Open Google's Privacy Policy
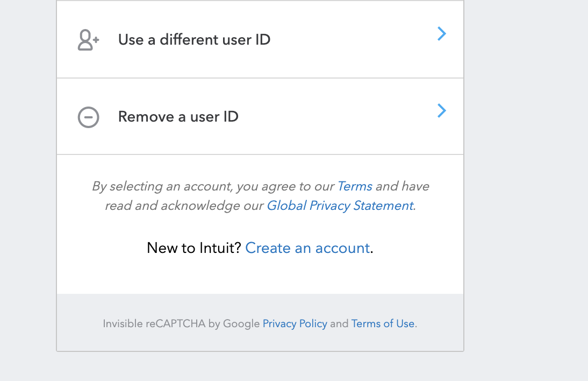This screenshot has width=588, height=381. click(x=295, y=323)
